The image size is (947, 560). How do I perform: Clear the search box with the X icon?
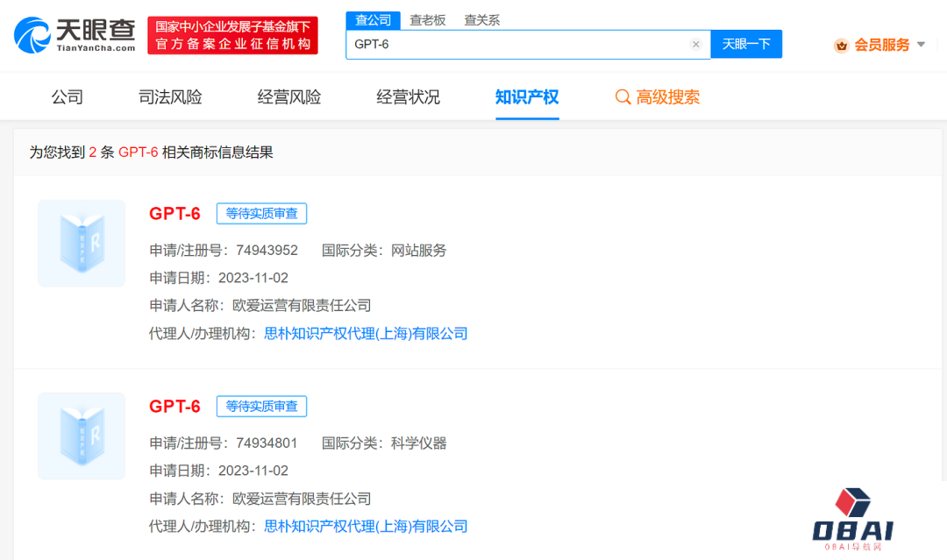pos(695,45)
